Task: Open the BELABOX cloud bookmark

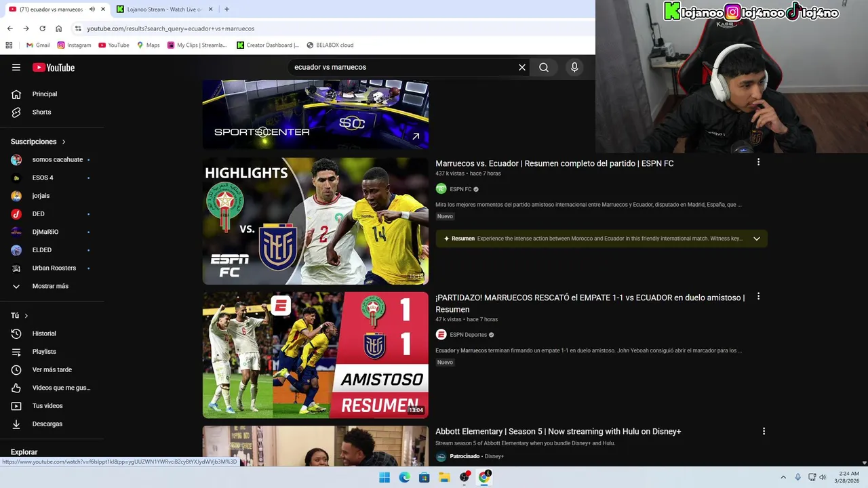Action: (x=330, y=45)
